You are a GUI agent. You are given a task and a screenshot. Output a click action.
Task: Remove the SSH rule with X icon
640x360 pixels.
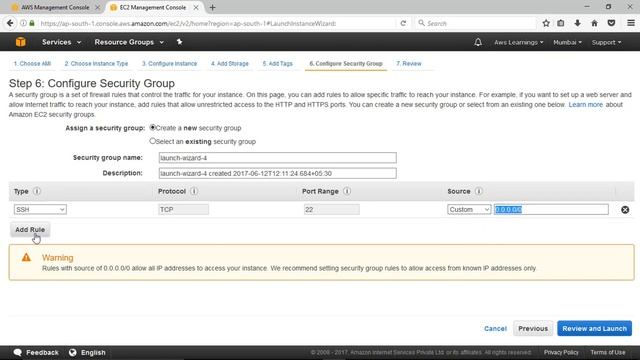pos(625,209)
